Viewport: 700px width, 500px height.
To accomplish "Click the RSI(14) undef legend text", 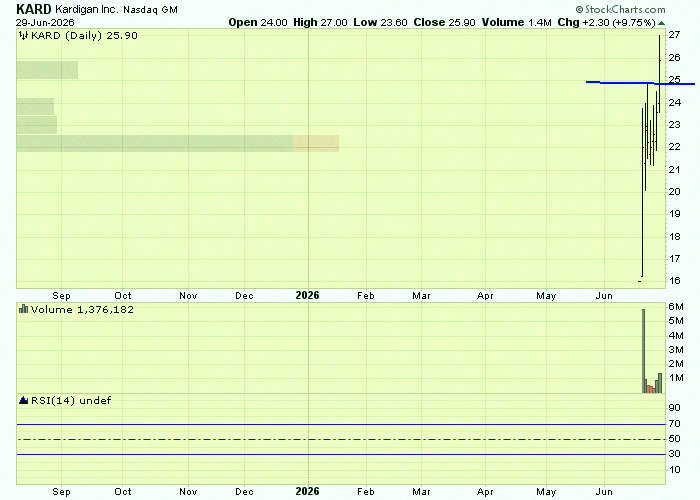I will coord(71,400).
